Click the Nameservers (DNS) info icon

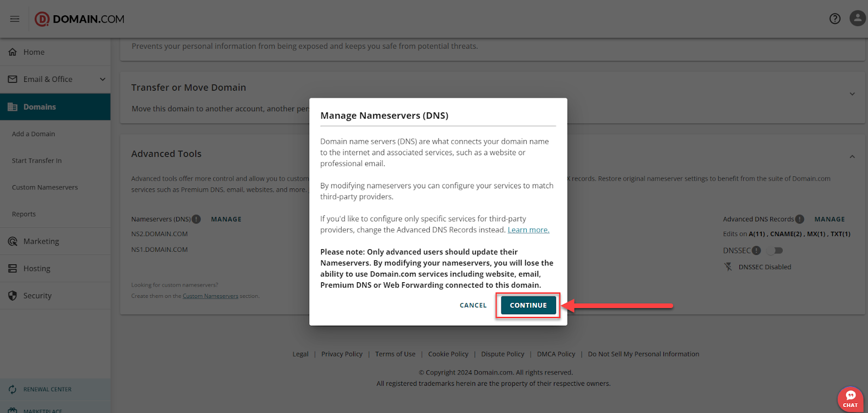[196, 219]
